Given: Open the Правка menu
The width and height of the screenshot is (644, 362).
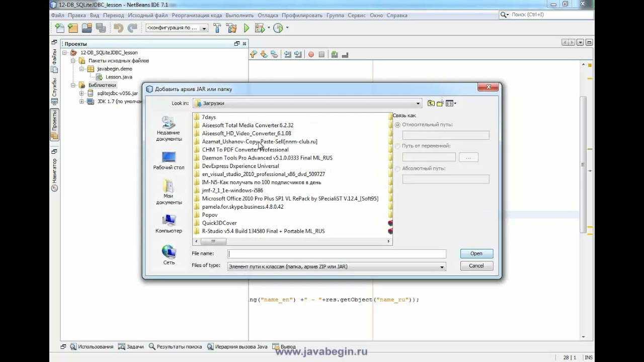Looking at the screenshot, I should pos(77,15).
